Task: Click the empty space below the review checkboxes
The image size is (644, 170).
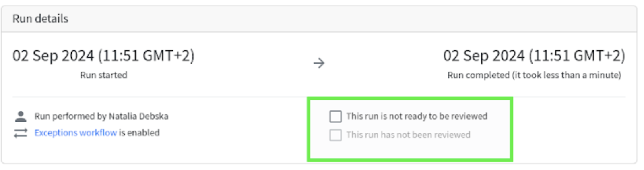Action: 410,151
